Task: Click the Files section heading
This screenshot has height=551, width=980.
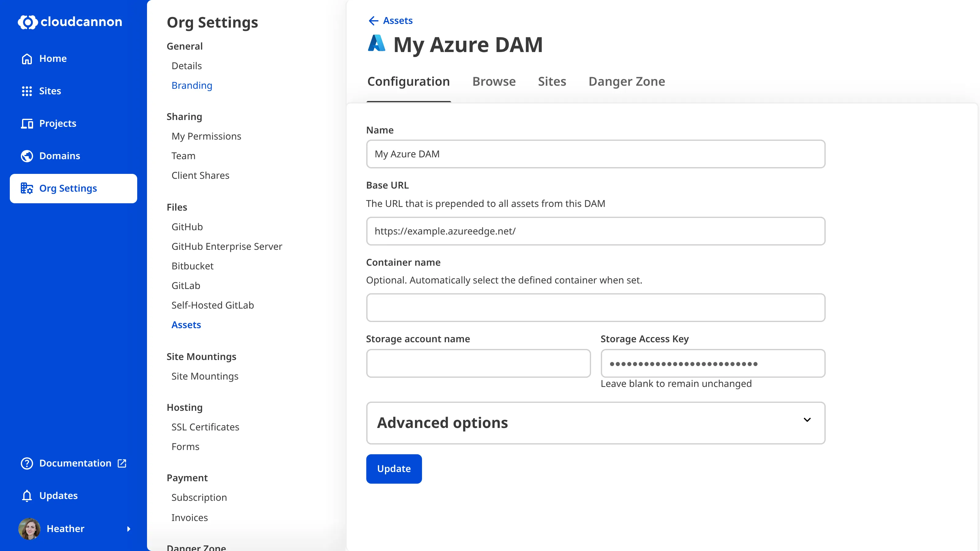Action: pos(177,207)
